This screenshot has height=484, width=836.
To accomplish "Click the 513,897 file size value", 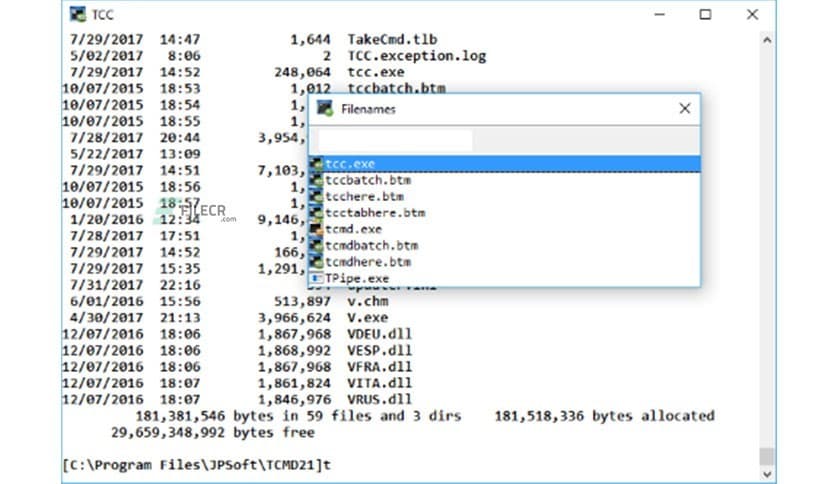I will [x=302, y=301].
